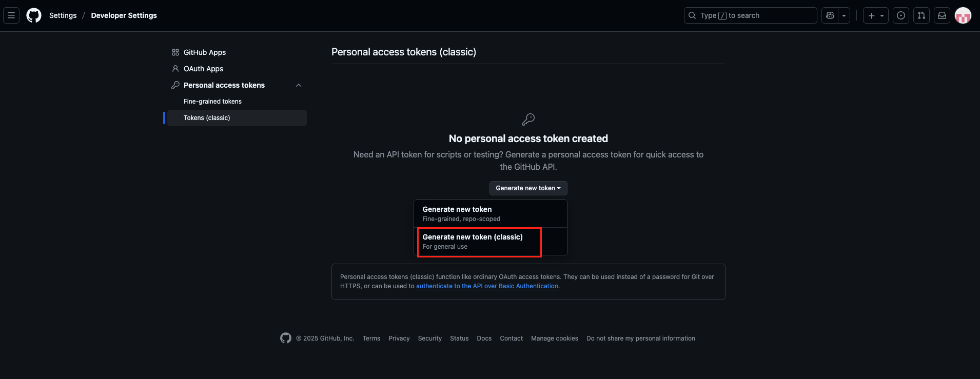This screenshot has height=379, width=980.
Task: Click the GitHub logo homepage icon
Action: click(x=34, y=15)
